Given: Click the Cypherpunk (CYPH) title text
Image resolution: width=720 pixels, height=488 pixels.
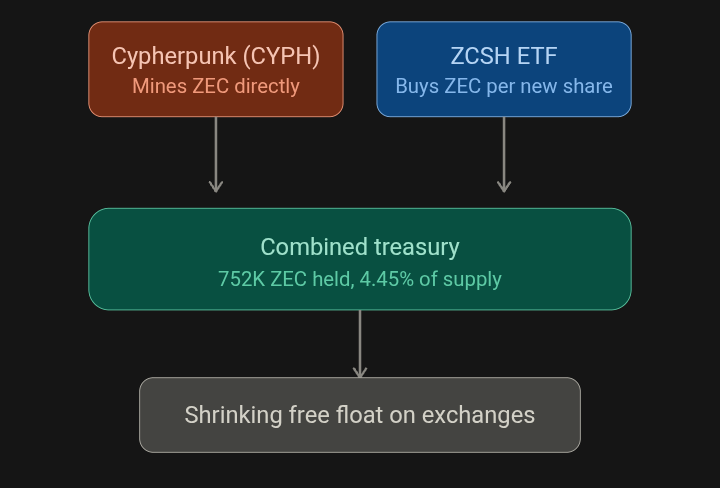Looking at the screenshot, I should tap(216, 56).
